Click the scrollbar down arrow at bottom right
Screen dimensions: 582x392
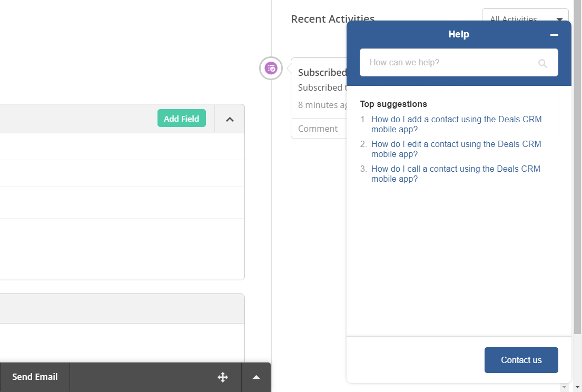577,387
